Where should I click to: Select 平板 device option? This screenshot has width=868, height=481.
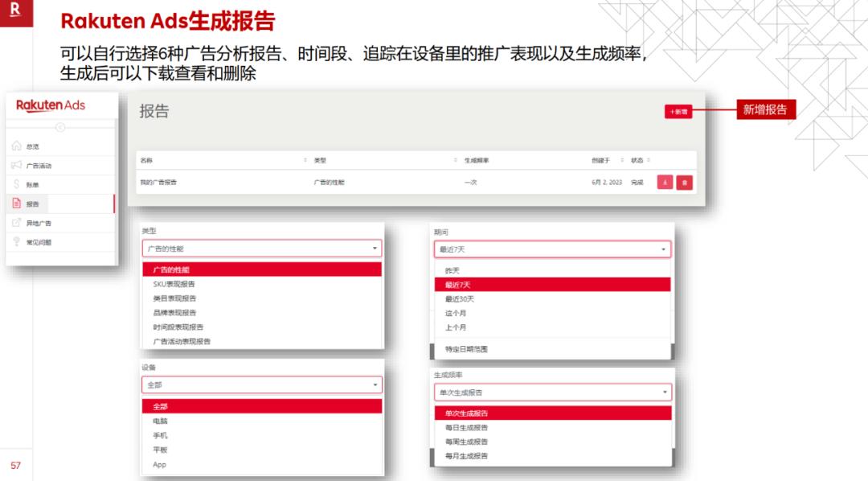click(262, 450)
